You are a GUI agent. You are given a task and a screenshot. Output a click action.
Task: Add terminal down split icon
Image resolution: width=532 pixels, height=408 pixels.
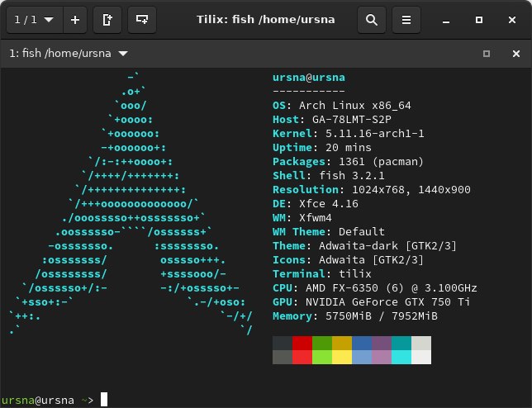(142, 20)
